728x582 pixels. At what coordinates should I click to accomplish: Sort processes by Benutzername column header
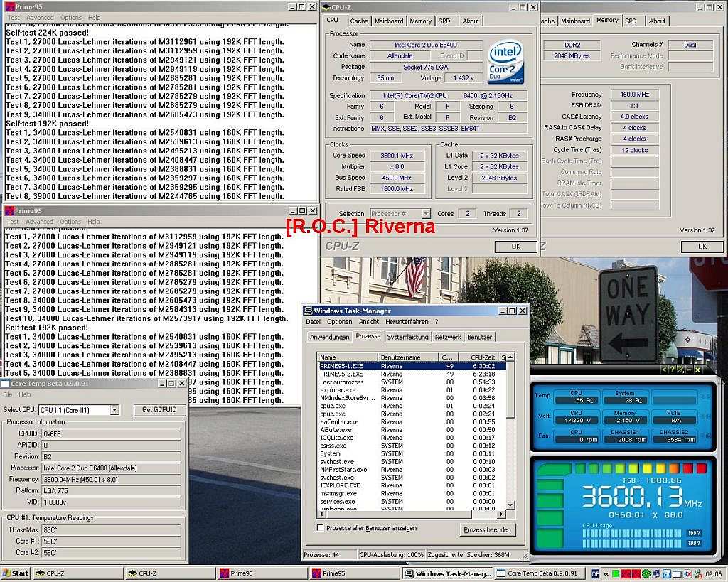pos(408,357)
